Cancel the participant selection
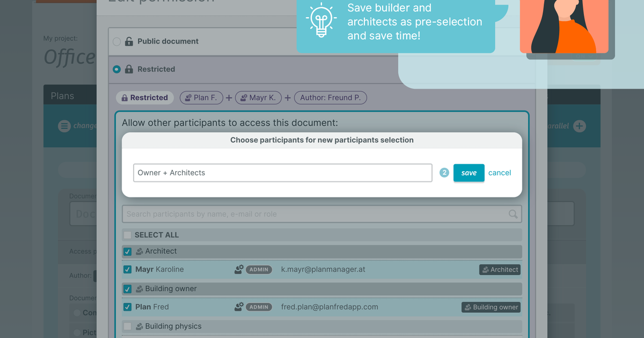The image size is (644, 338). pyautogui.click(x=499, y=173)
